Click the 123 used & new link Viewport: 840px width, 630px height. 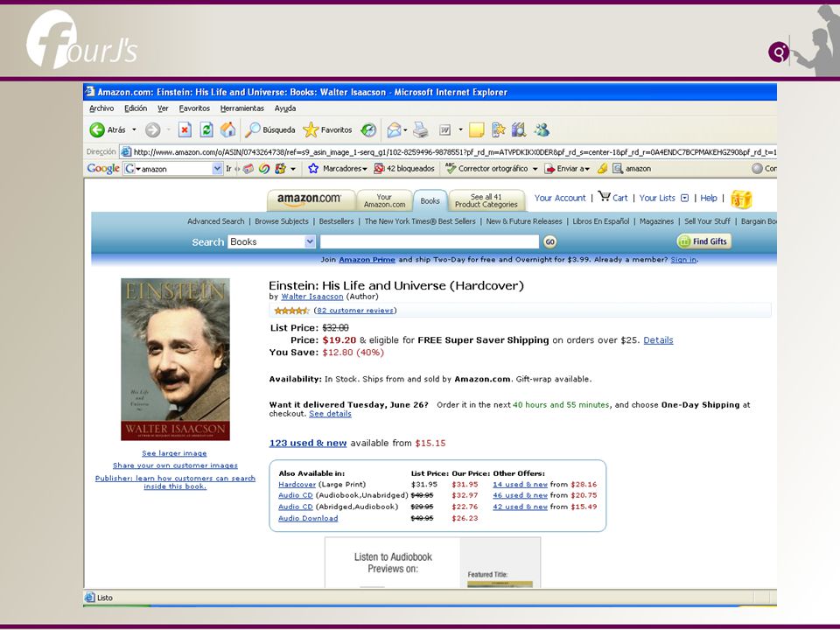click(308, 443)
